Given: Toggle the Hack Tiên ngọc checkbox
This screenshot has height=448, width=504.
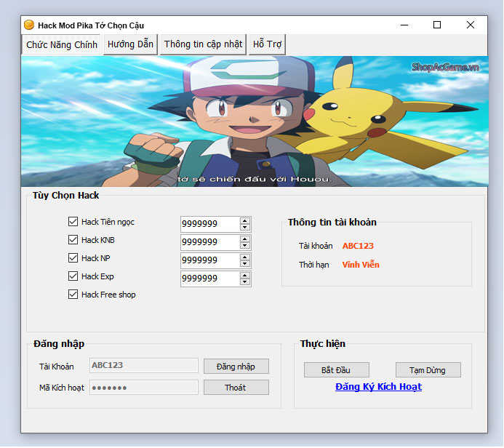Looking at the screenshot, I should pyautogui.click(x=73, y=222).
